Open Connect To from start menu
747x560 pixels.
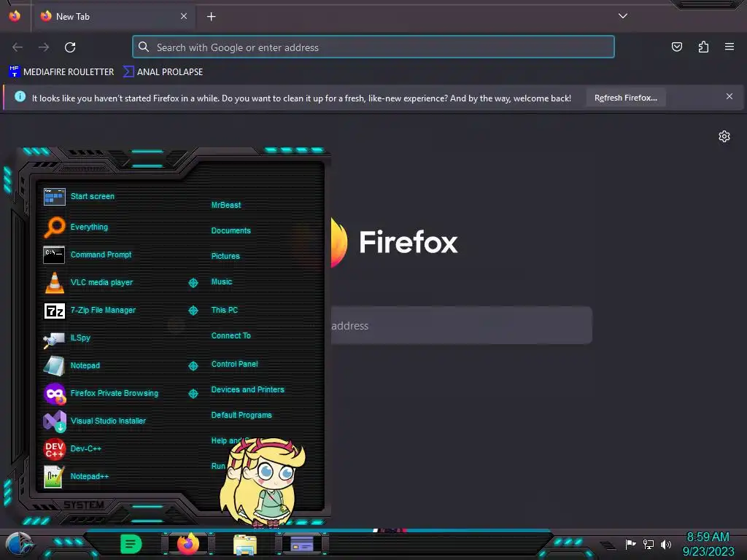point(231,335)
